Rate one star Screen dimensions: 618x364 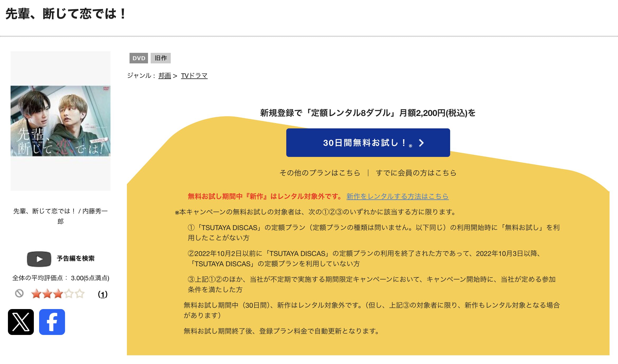[x=36, y=294]
